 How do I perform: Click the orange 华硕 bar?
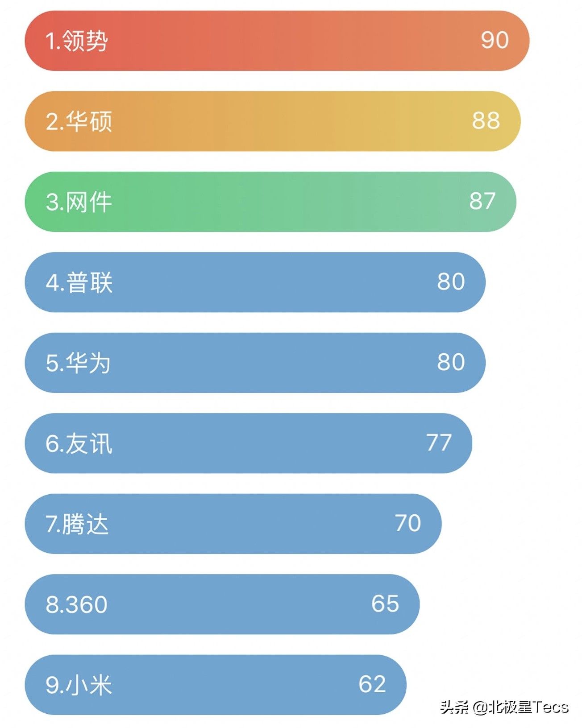(x=272, y=121)
